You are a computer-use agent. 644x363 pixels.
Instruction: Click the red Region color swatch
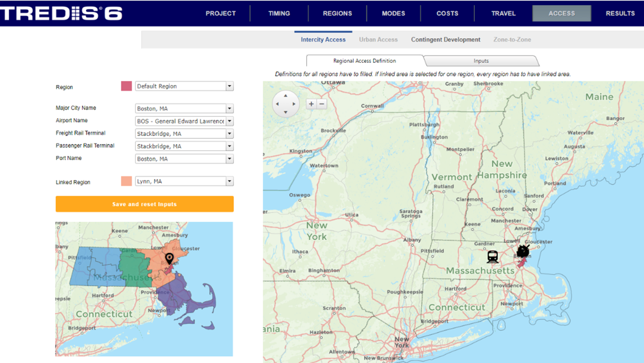coord(127,86)
